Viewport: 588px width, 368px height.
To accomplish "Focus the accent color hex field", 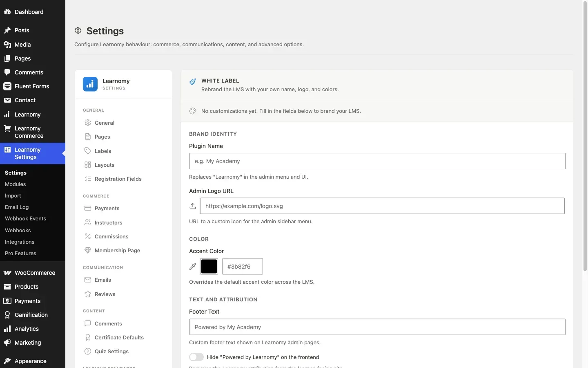I will [x=243, y=267].
